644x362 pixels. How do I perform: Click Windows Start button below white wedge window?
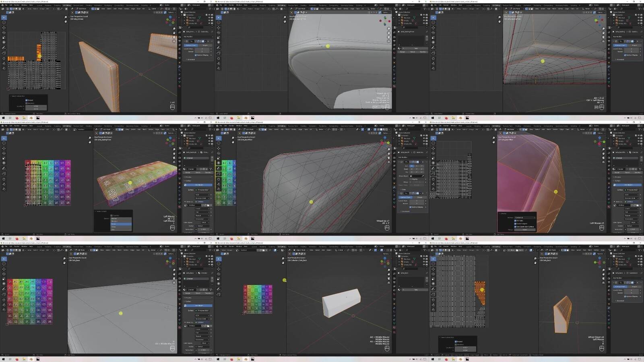tap(218, 359)
